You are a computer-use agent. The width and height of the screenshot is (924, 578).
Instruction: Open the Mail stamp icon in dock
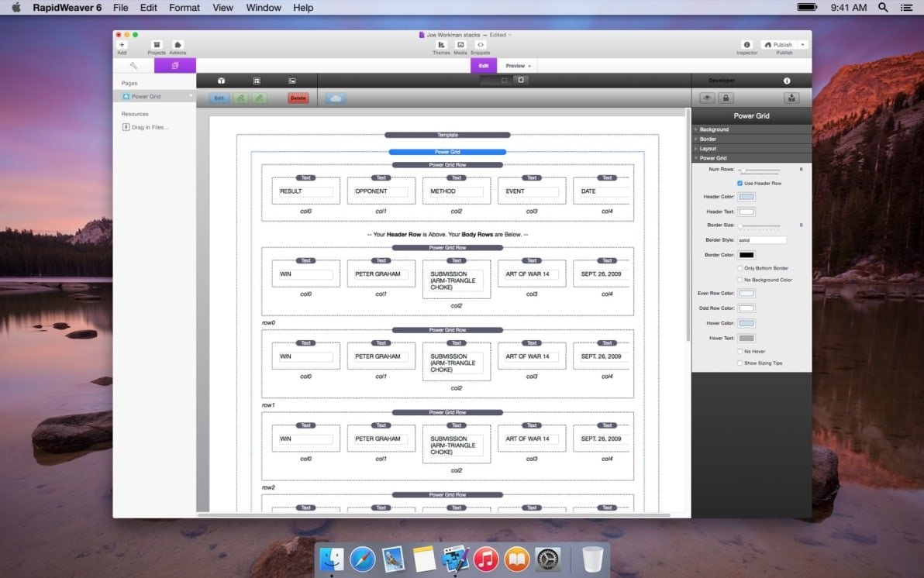tap(393, 559)
